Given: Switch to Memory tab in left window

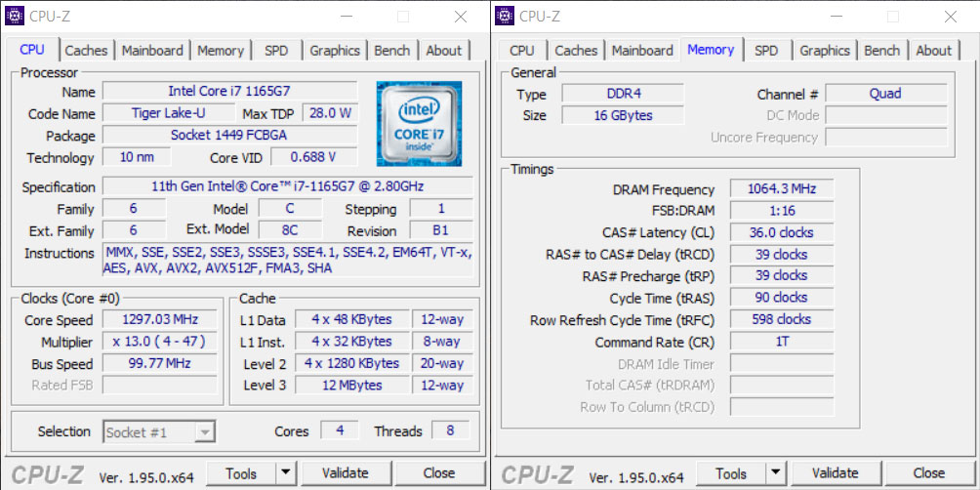Looking at the screenshot, I should [221, 51].
